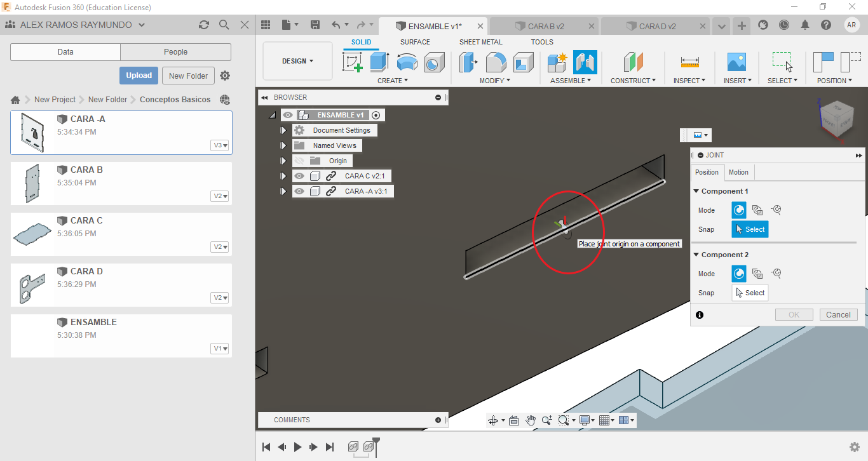Select the Create Sketch tool
The height and width of the screenshot is (461, 868).
[352, 62]
